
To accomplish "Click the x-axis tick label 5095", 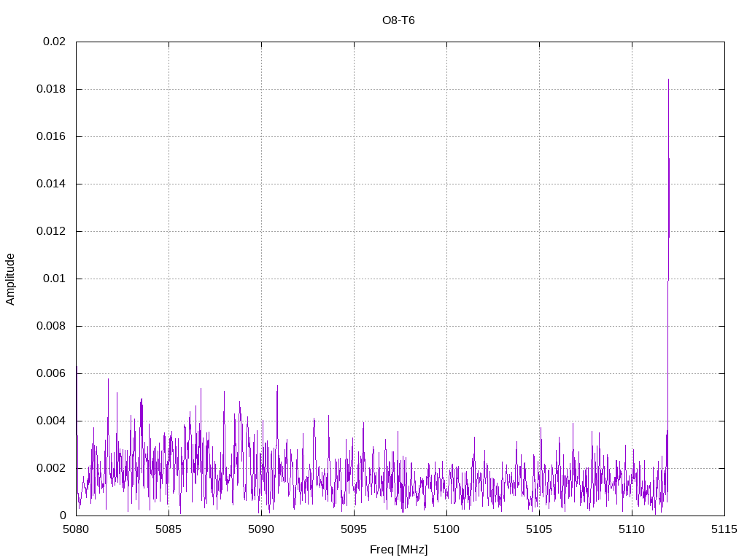I will tap(354, 529).
